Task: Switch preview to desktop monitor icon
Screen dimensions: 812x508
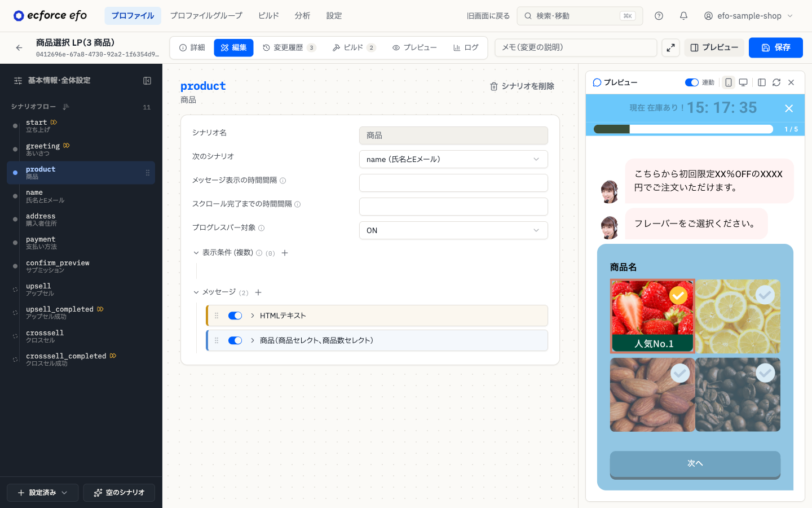Action: pyautogui.click(x=743, y=82)
